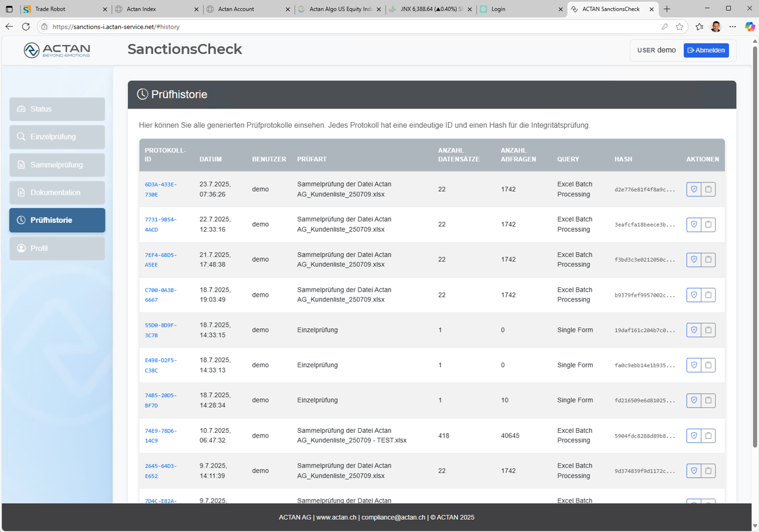This screenshot has height=532, width=759.
Task: Verify hash for protocol 2645-64D3-E652
Action: point(694,471)
